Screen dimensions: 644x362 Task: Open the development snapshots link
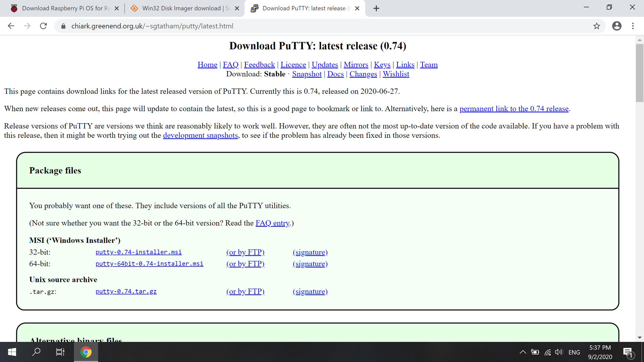click(200, 135)
